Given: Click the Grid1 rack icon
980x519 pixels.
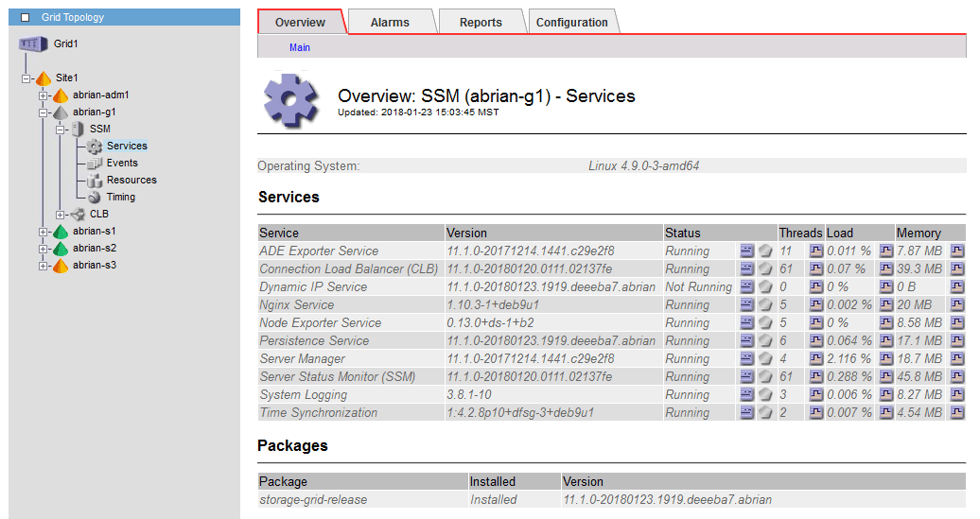Looking at the screenshot, I should point(32,44).
